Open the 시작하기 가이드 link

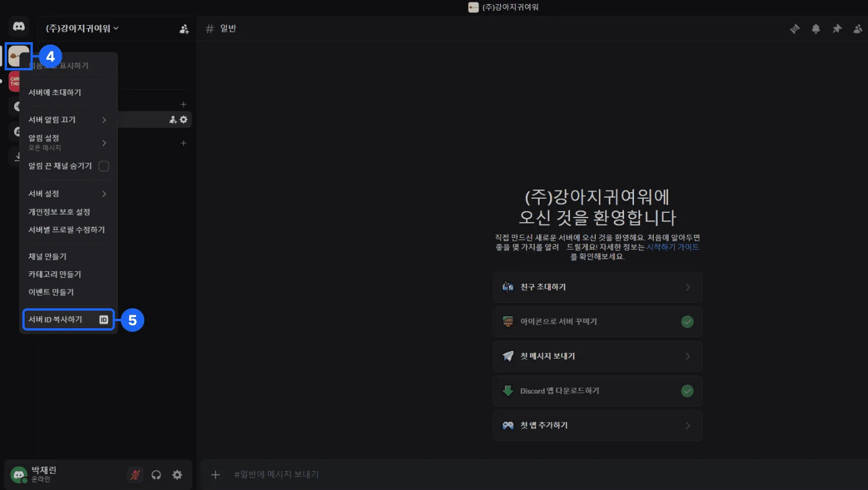click(x=673, y=247)
